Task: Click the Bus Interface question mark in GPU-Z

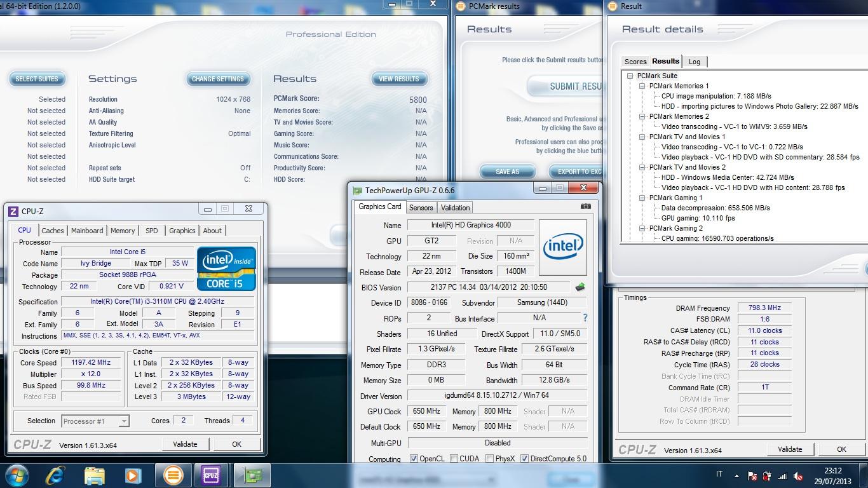Action: click(x=585, y=318)
